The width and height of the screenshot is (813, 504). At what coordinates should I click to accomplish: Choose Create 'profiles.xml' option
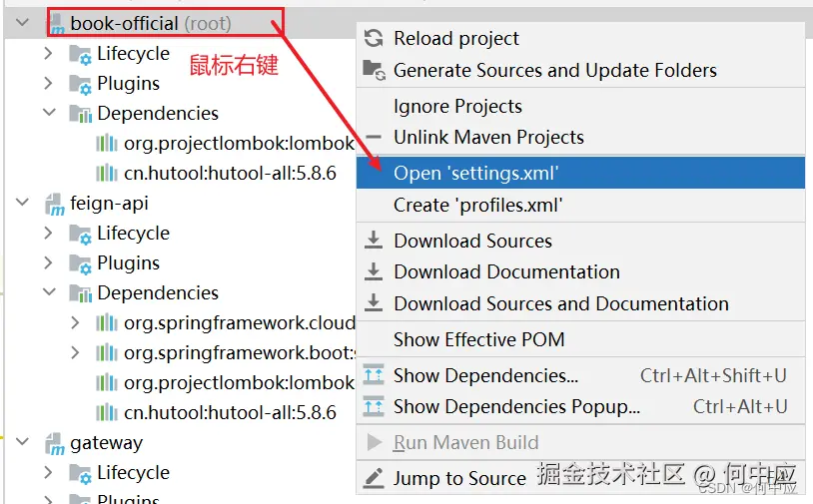coord(580,206)
